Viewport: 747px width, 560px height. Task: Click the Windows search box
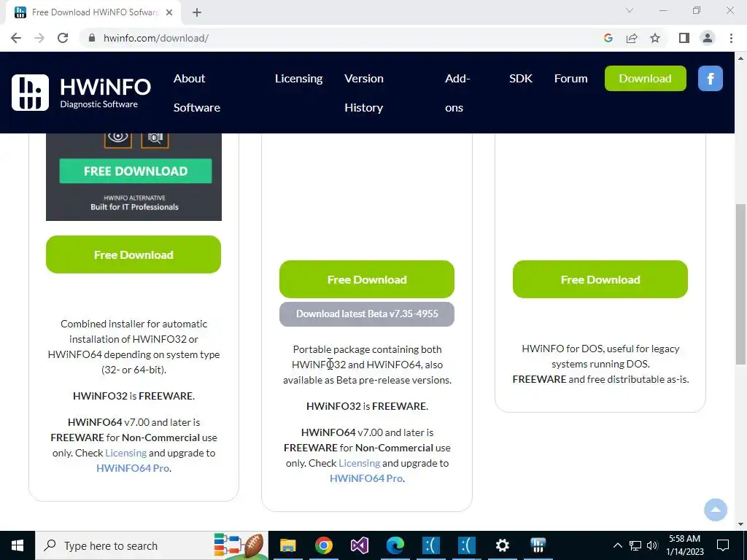[152, 545]
